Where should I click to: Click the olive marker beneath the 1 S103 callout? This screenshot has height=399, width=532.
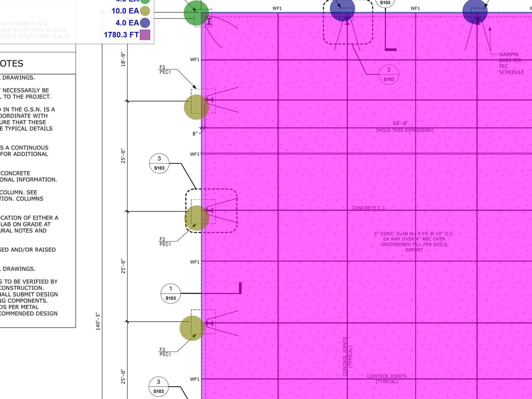pos(192,328)
